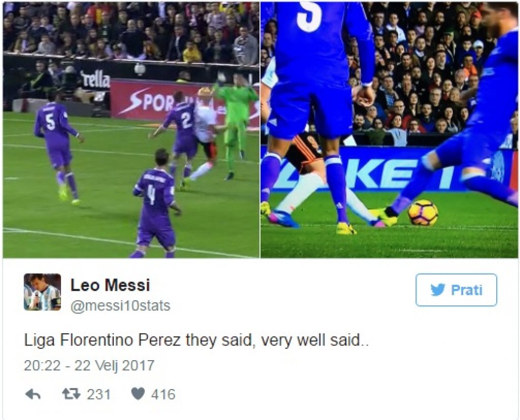Open the Leo Messi display name
Image resolution: width=520 pixels, height=420 pixels.
click(110, 285)
